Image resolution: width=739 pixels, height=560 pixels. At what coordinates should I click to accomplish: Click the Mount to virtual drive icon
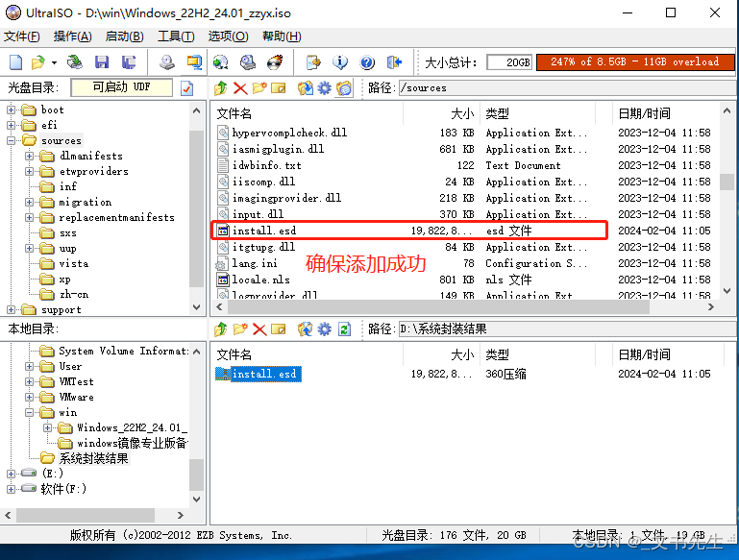(247, 62)
